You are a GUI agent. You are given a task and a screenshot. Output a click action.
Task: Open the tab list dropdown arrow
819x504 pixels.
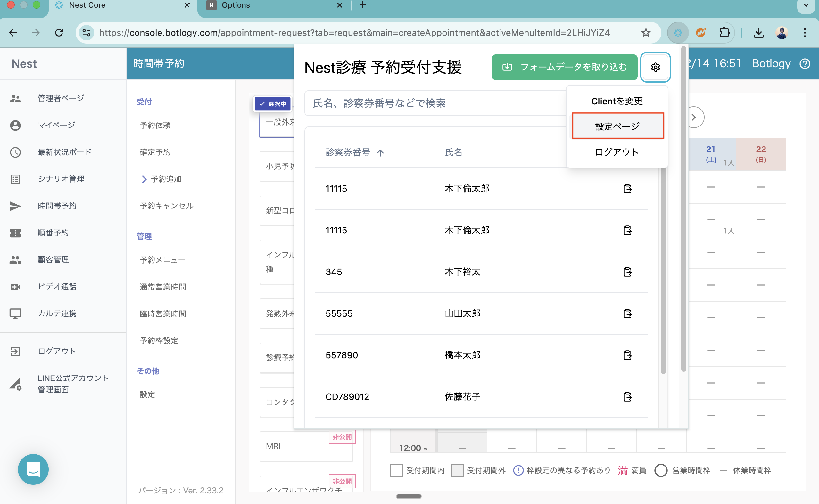(x=806, y=5)
